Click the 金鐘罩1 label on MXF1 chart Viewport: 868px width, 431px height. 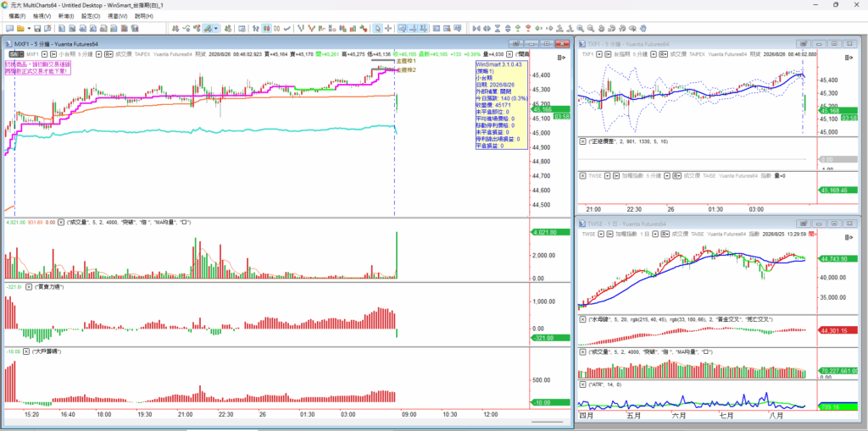[x=406, y=60]
